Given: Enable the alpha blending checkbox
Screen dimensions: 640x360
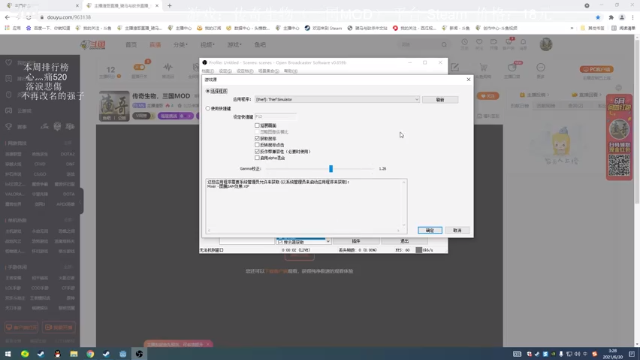Looking at the screenshot, I should point(257,158).
